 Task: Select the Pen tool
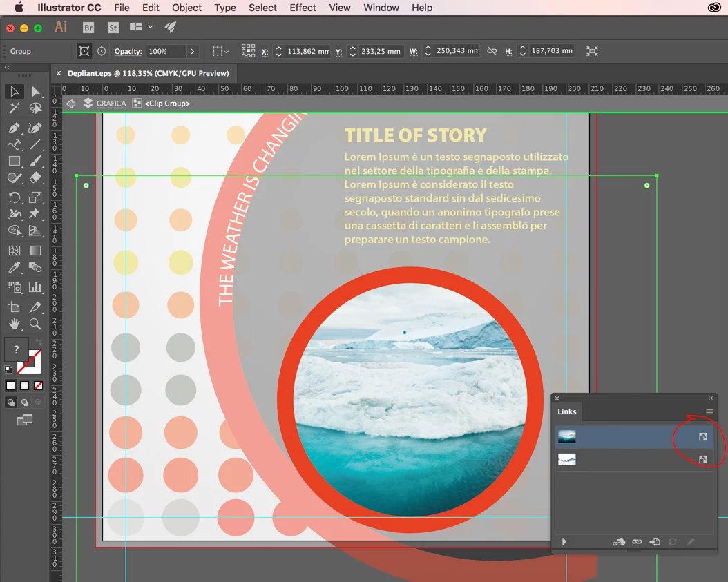(15, 128)
